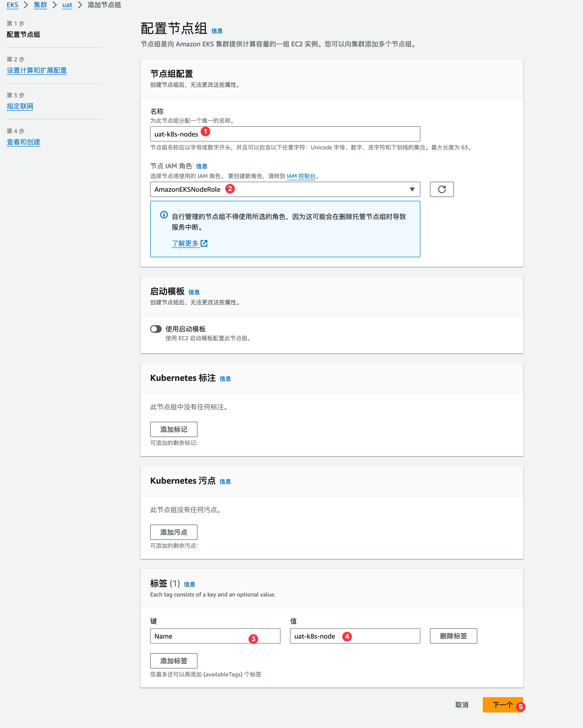Focus the node group 名称 input field
Screen dimensions: 583x728
(285, 134)
